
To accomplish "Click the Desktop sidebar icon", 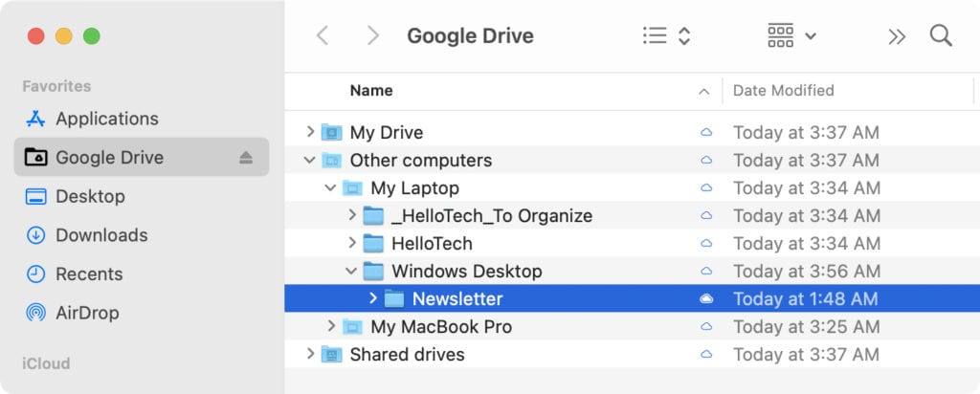I will point(35,197).
